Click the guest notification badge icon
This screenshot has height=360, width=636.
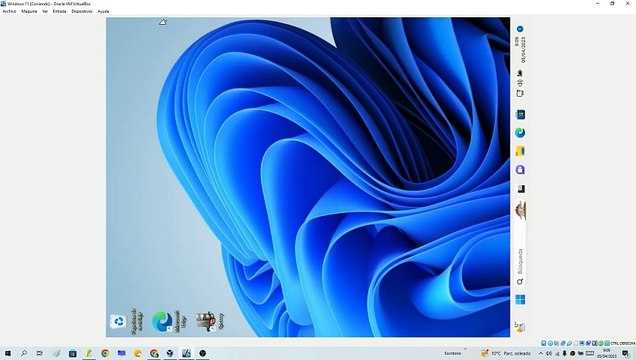[520, 29]
